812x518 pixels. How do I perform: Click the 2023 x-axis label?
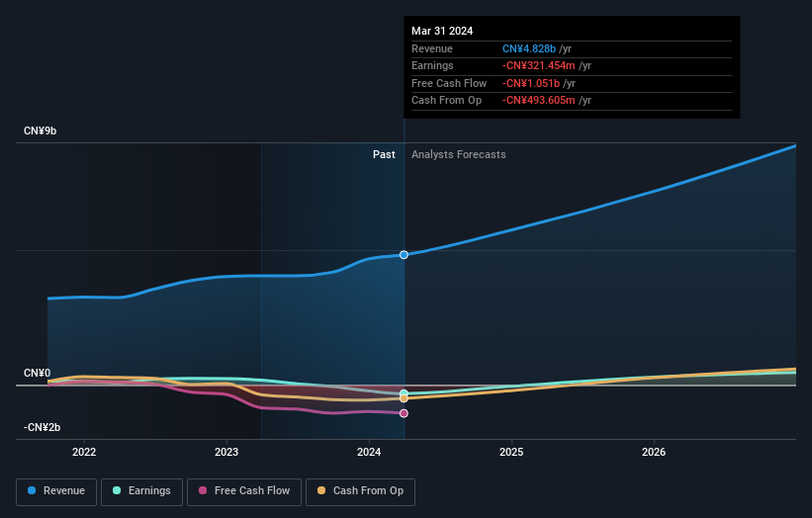point(226,453)
